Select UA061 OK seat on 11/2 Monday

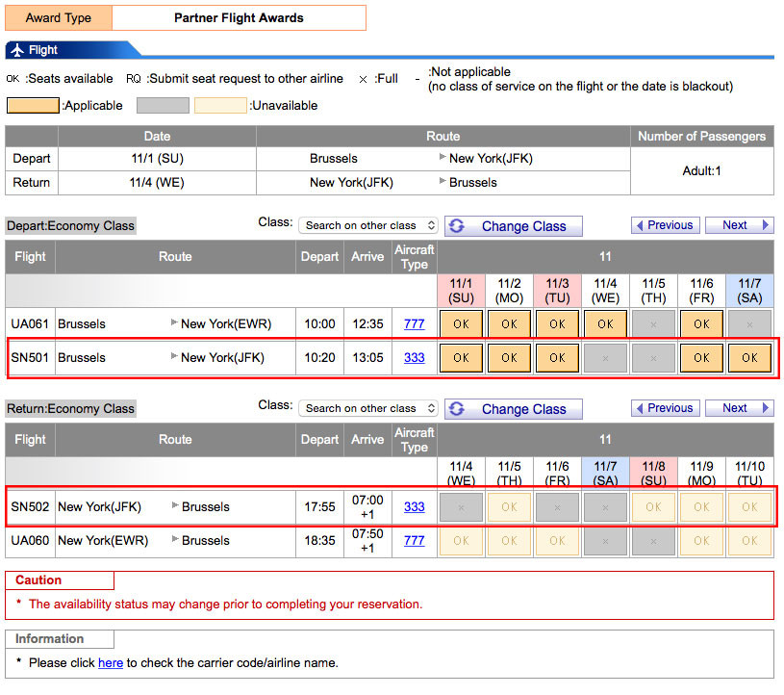509,324
